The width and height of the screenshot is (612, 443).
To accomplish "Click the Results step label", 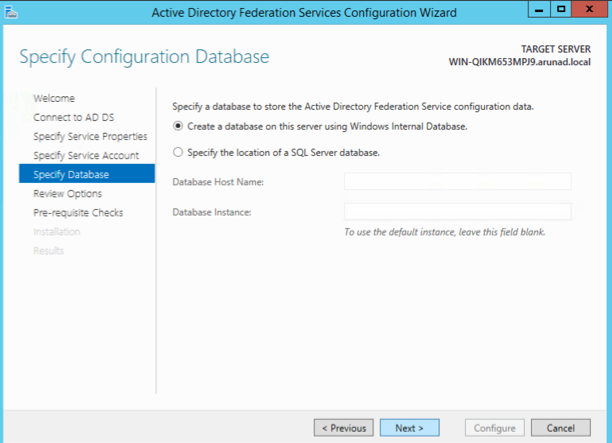I will point(48,251).
